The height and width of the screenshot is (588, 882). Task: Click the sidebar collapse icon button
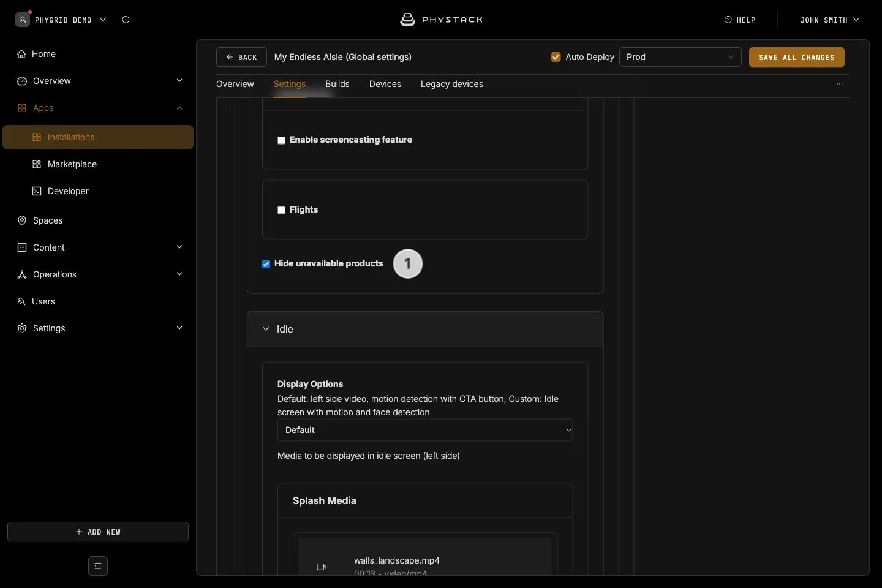[98, 566]
